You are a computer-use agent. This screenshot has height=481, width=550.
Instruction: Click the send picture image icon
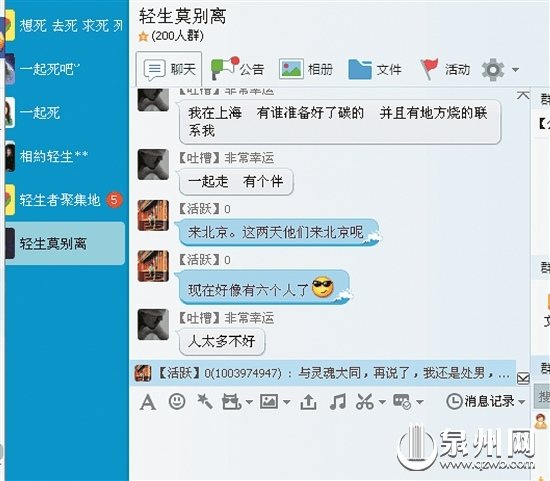pos(269,401)
